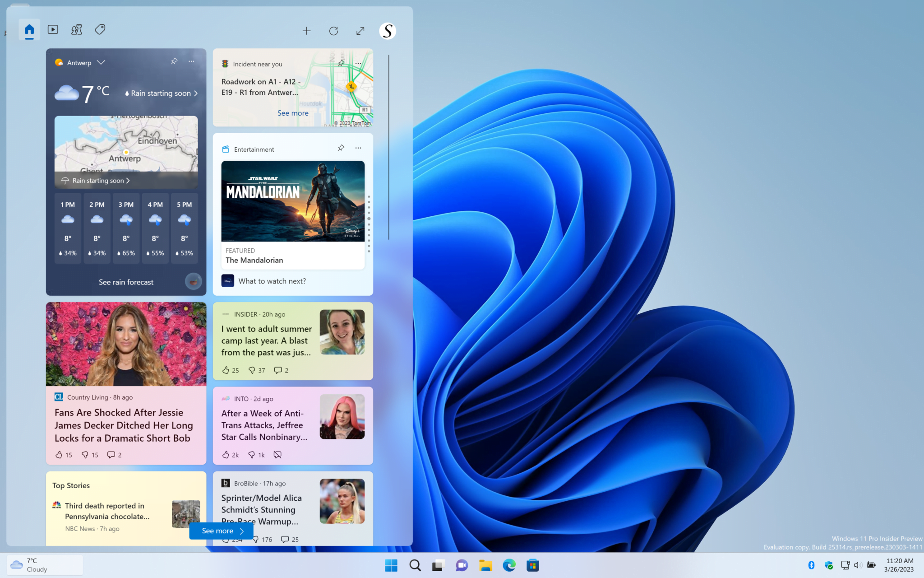Viewport: 924px width, 578px height.
Task: Open the Watch video feed
Action: click(x=53, y=29)
